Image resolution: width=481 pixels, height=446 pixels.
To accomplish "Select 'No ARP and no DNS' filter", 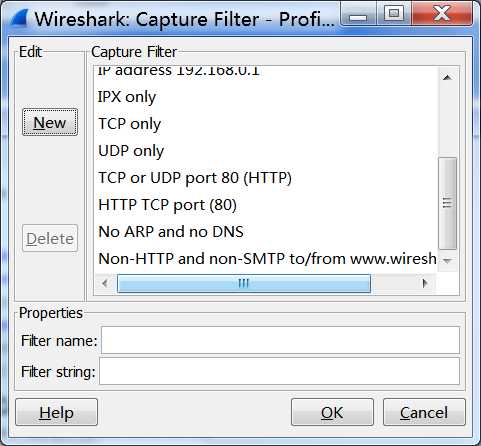I will pyautogui.click(x=267, y=232).
